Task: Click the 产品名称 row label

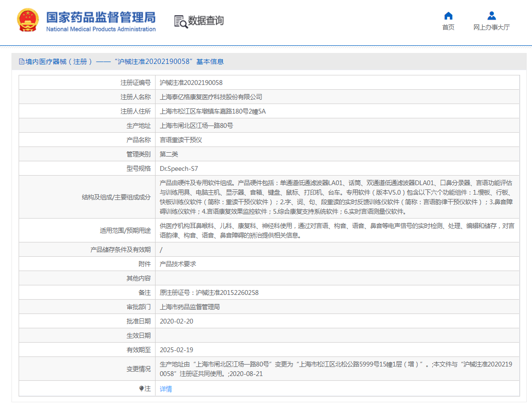Action: coord(138,140)
